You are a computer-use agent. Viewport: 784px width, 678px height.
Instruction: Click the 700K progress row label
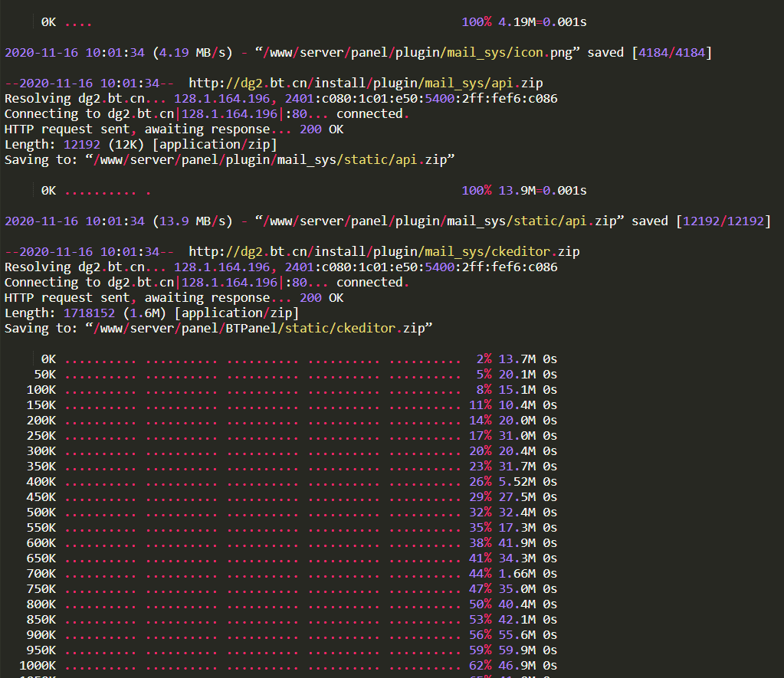click(41, 574)
